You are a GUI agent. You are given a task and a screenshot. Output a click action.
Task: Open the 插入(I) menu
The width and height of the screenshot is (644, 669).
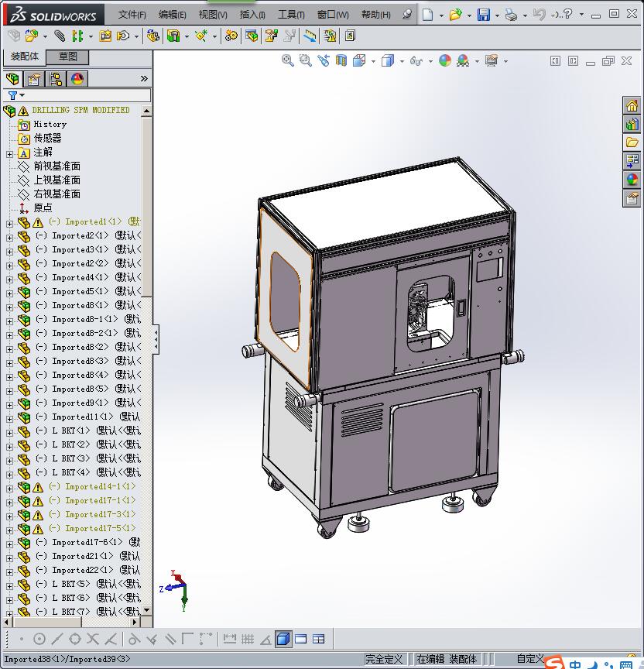252,15
